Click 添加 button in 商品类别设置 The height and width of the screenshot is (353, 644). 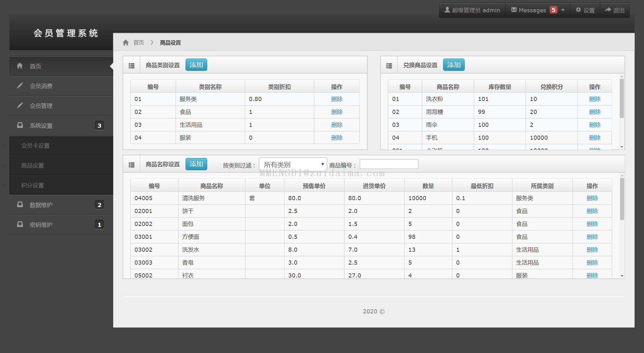pyautogui.click(x=196, y=65)
